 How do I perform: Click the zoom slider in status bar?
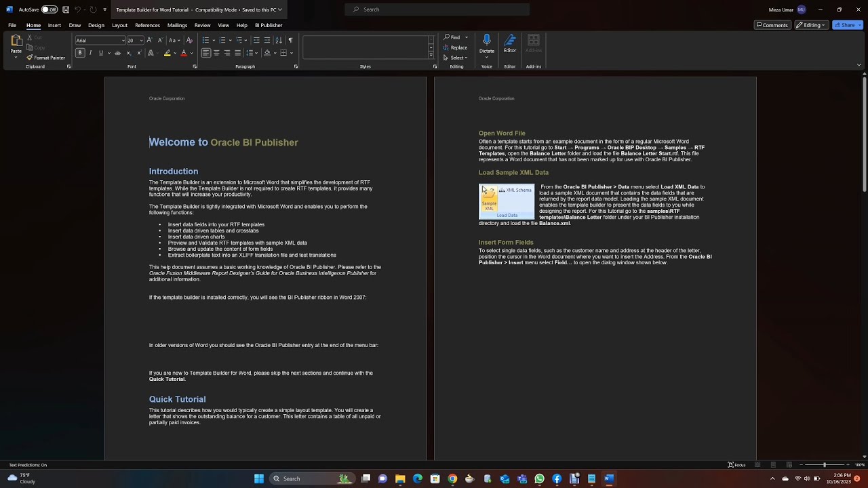pos(825,465)
